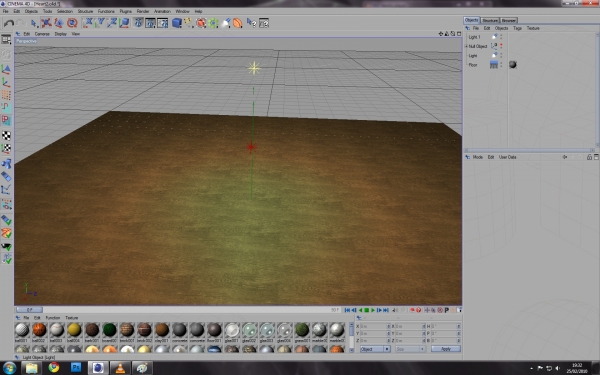Toggle the Parameter (P) keyframe option
The height and width of the screenshot is (375, 600).
coord(447,310)
